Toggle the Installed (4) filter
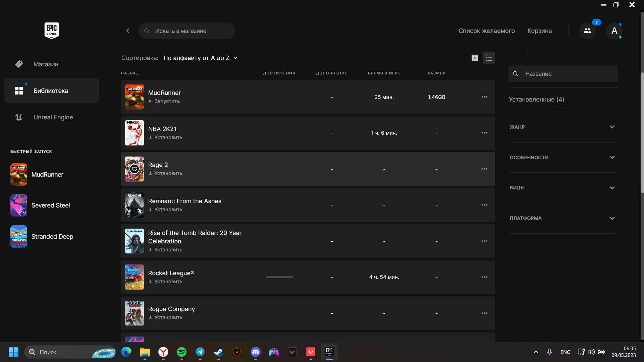The image size is (644, 362). click(x=536, y=100)
